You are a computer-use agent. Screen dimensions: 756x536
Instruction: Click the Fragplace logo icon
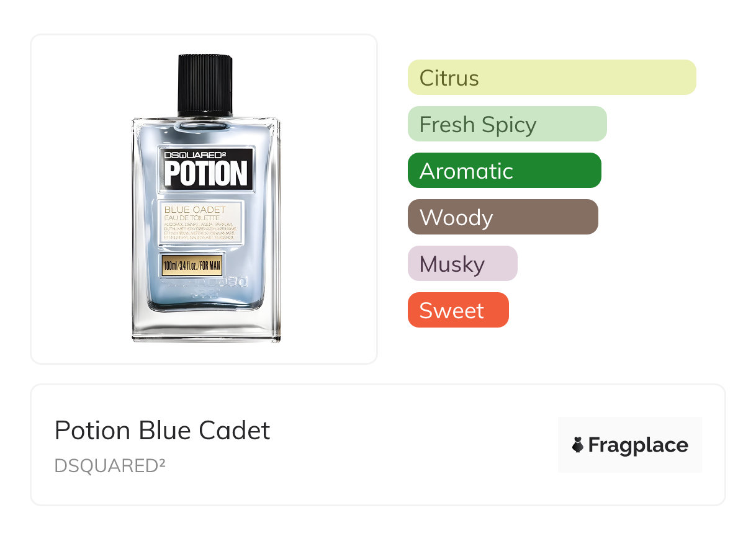(578, 445)
